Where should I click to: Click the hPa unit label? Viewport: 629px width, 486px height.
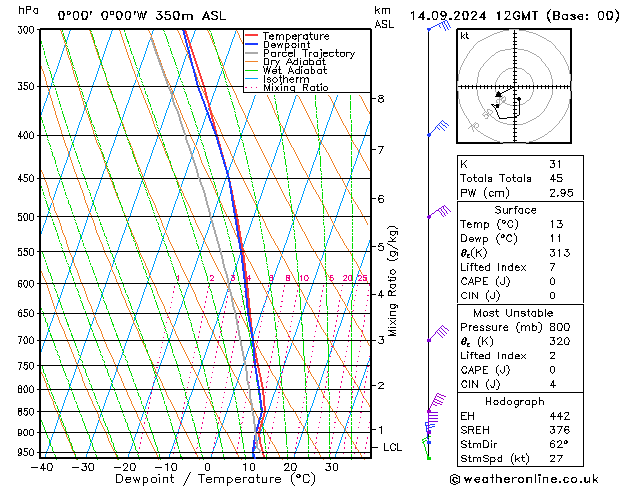28,10
